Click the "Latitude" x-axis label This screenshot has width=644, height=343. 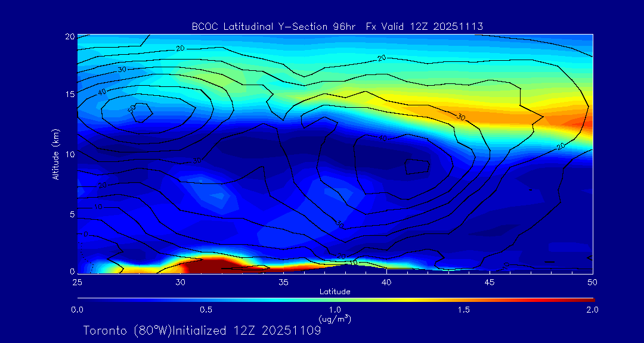click(x=335, y=292)
